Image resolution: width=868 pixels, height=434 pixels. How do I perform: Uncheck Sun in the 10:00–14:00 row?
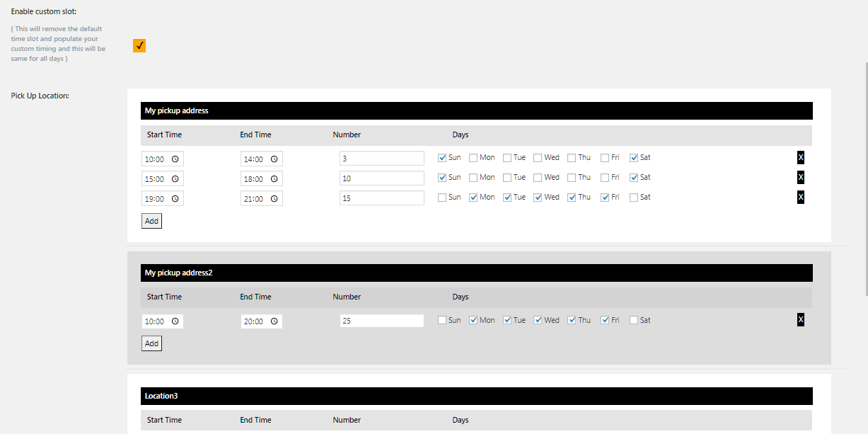442,158
